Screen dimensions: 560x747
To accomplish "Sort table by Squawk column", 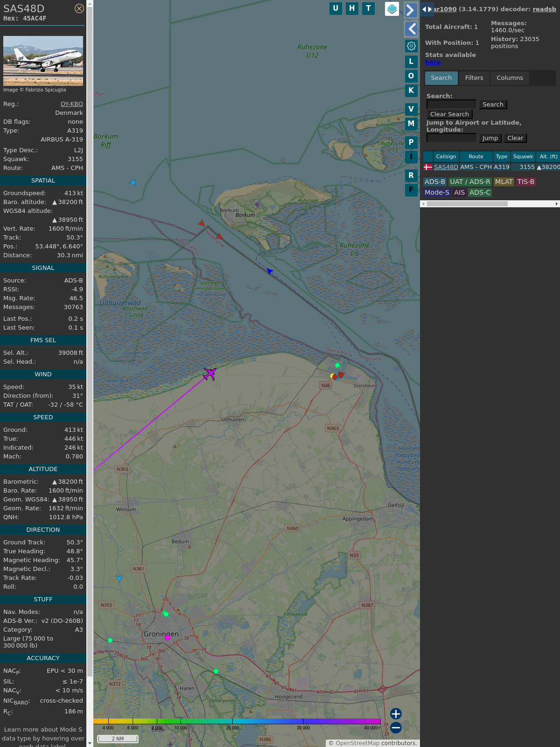I will point(523,156).
